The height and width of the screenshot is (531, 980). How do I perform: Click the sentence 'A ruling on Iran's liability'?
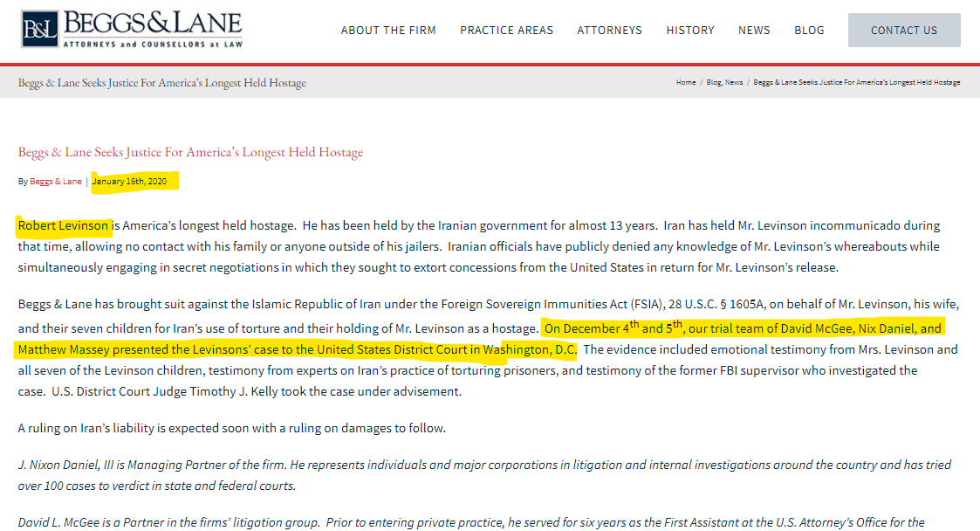tap(232, 429)
